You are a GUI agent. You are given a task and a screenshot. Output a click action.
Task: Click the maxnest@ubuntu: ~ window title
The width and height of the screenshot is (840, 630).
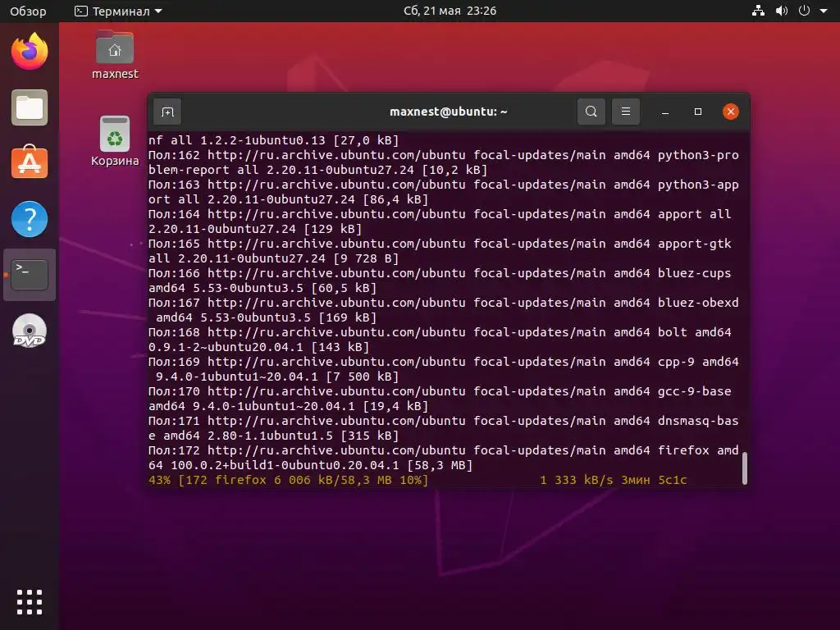point(449,112)
